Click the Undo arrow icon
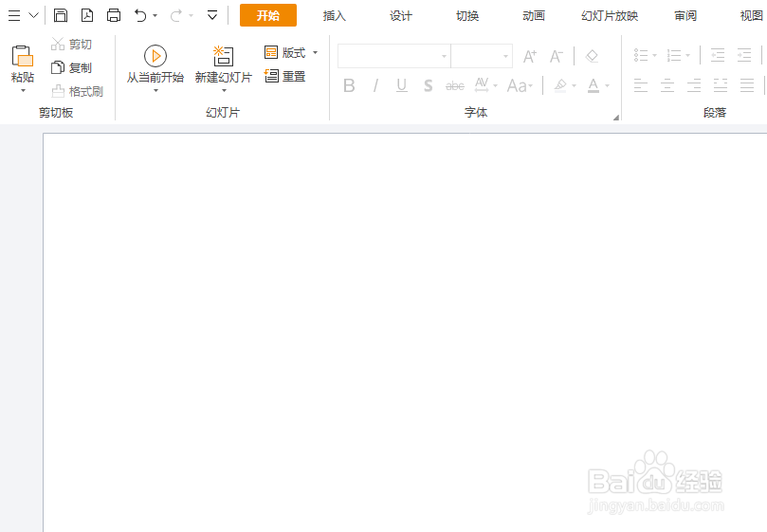The image size is (767, 532). coord(140,16)
